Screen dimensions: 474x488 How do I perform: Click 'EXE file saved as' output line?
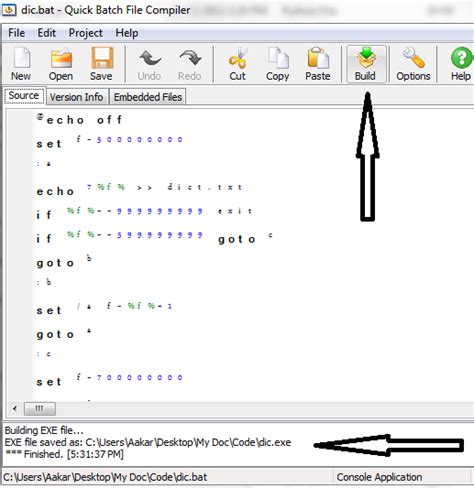coord(148,442)
